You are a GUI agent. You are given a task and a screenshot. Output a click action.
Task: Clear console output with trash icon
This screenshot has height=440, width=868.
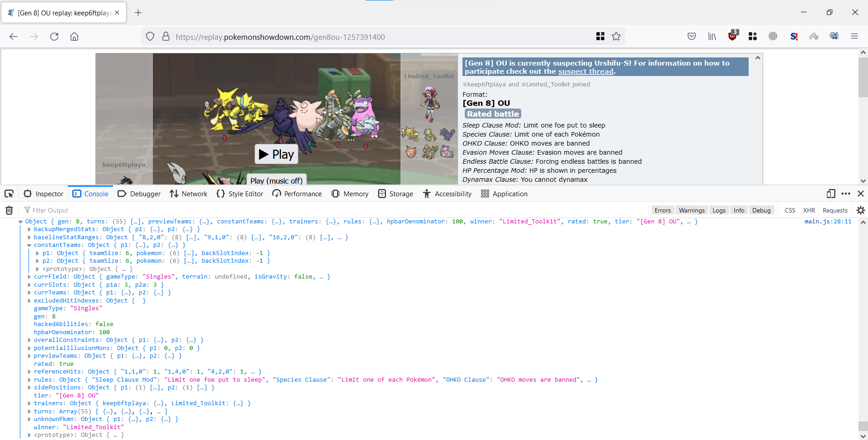(x=9, y=210)
